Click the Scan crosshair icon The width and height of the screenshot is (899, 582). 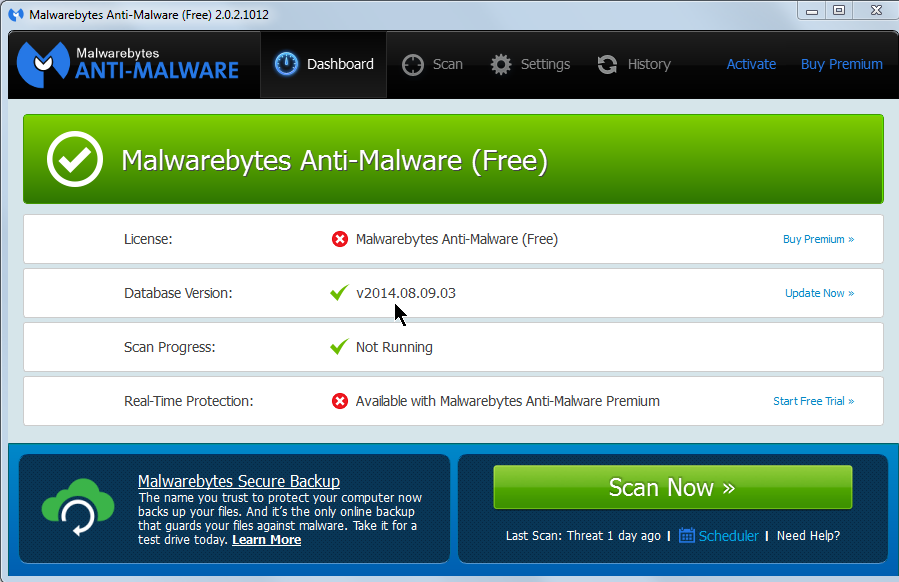[x=412, y=65]
